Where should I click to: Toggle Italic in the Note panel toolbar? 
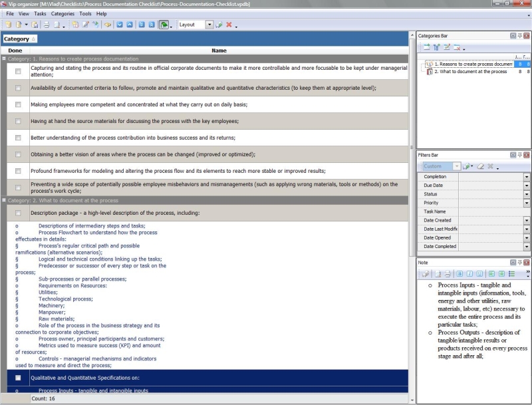pos(469,273)
